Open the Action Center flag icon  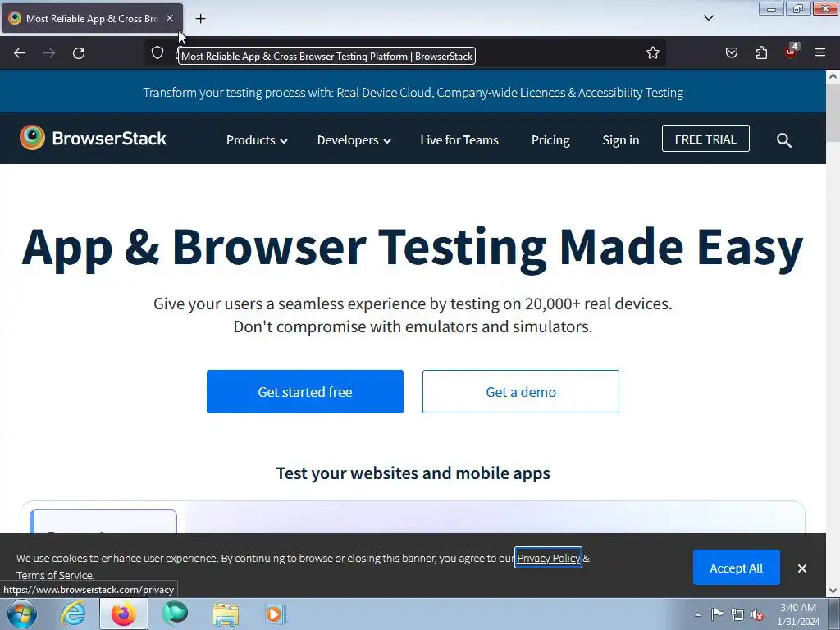point(717,614)
